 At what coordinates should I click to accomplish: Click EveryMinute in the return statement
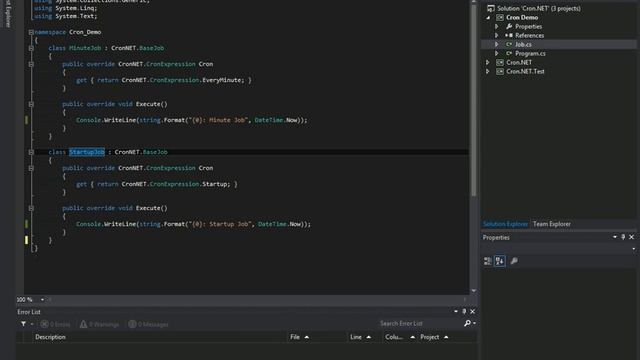(x=223, y=80)
